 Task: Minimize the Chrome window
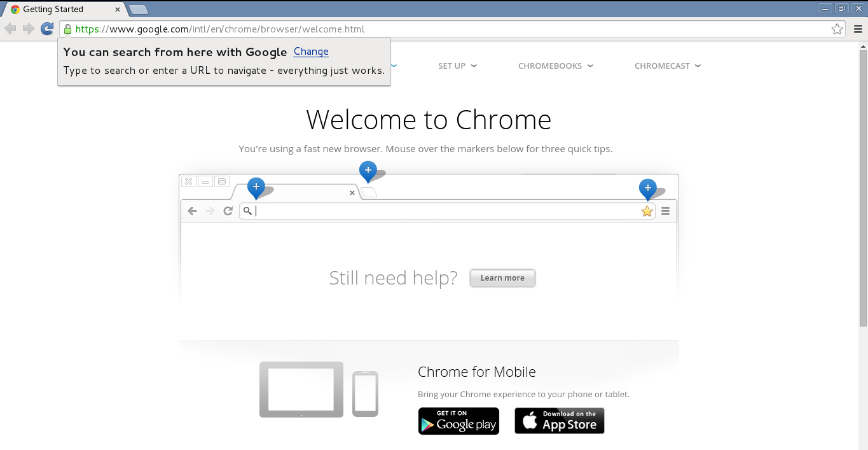tap(825, 8)
